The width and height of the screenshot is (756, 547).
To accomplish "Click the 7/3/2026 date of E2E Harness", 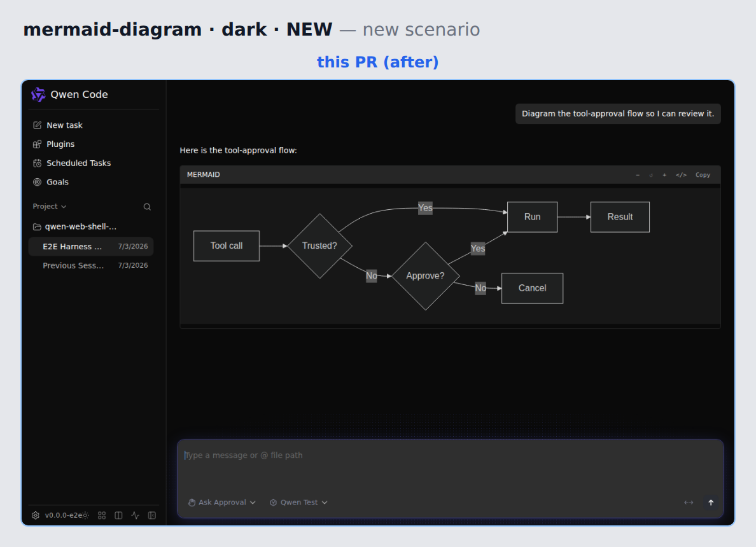I will (x=133, y=246).
